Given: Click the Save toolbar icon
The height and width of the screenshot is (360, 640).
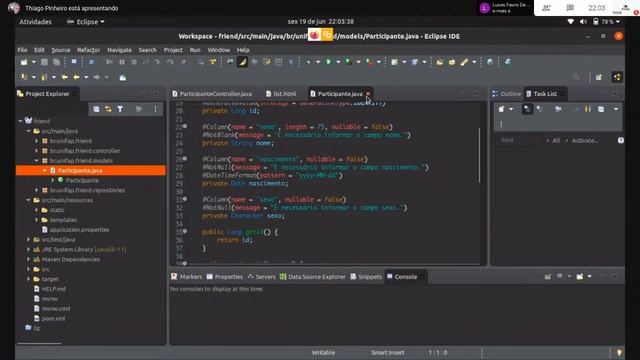Looking at the screenshot, I should [x=44, y=62].
